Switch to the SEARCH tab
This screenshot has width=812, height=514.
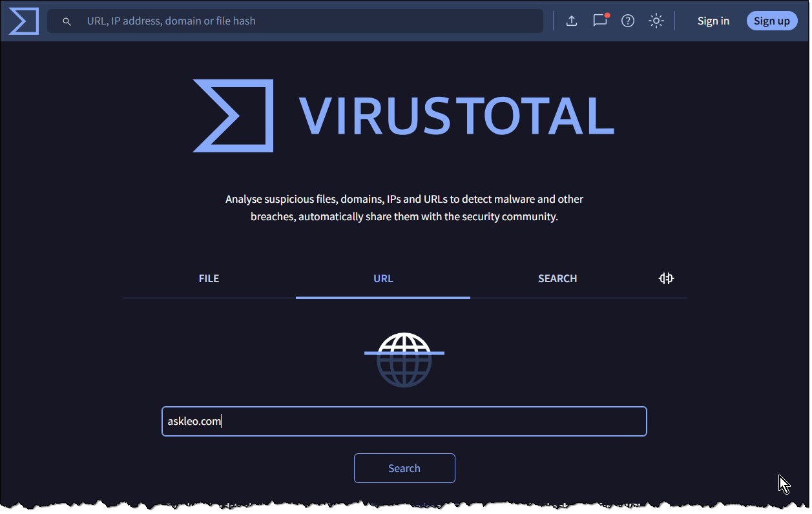[557, 279]
